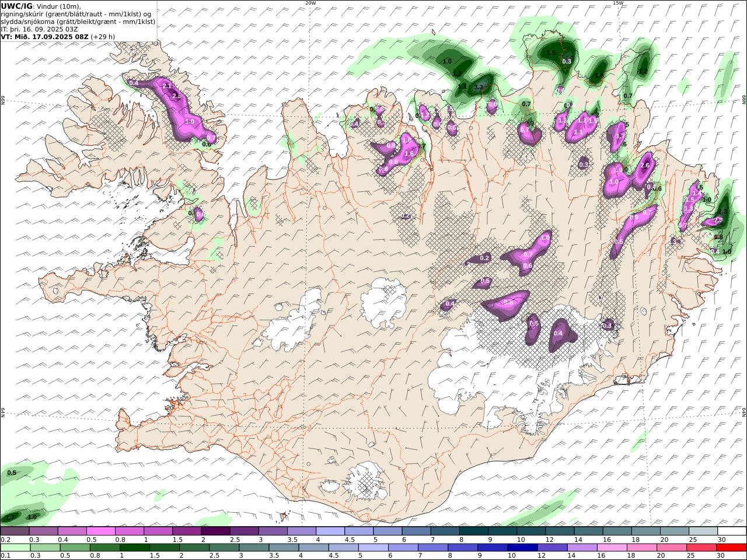Viewport: 747px width, 560px height.
Task: Select the grey-green swatch at 3 in the lower scale
Action: coord(254,548)
